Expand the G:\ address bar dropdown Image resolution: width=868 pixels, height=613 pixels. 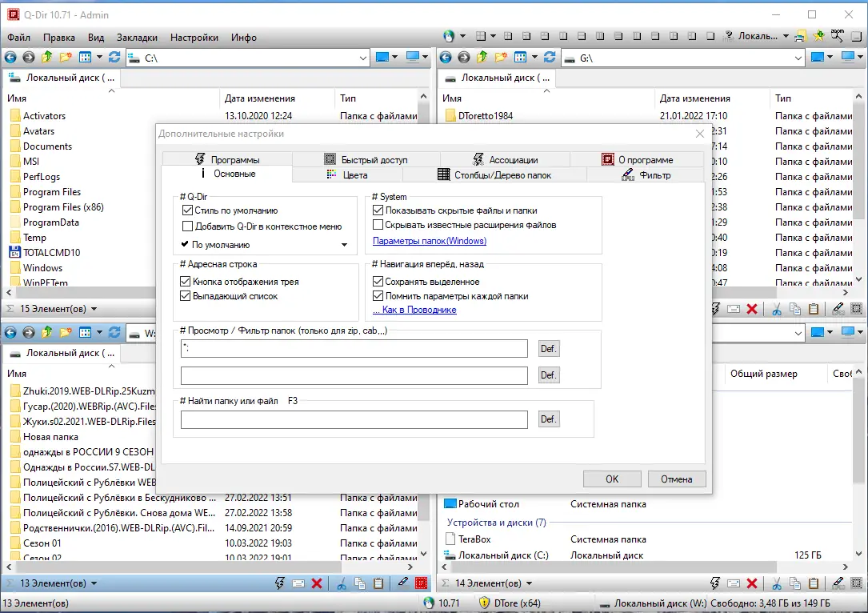pyautogui.click(x=798, y=58)
